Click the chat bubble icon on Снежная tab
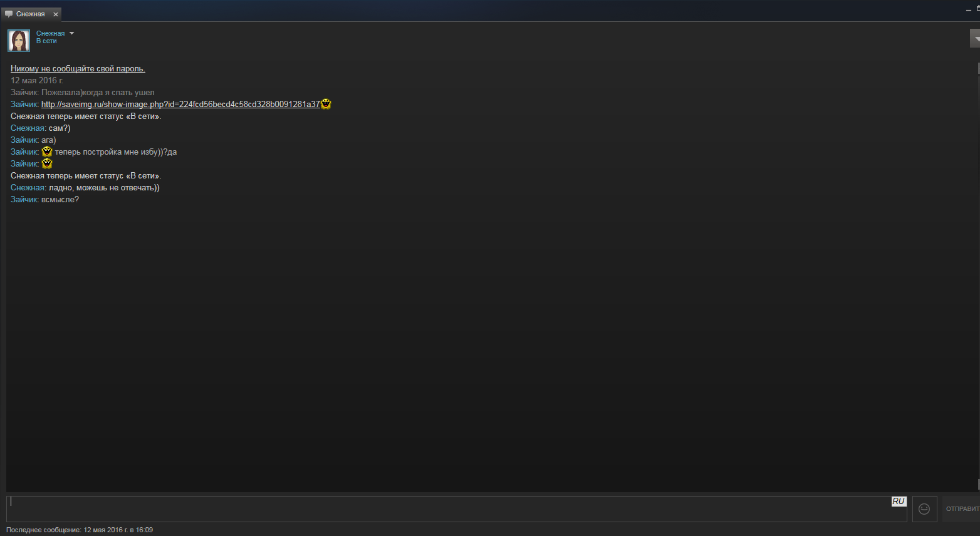Image resolution: width=980 pixels, height=536 pixels. 9,14
